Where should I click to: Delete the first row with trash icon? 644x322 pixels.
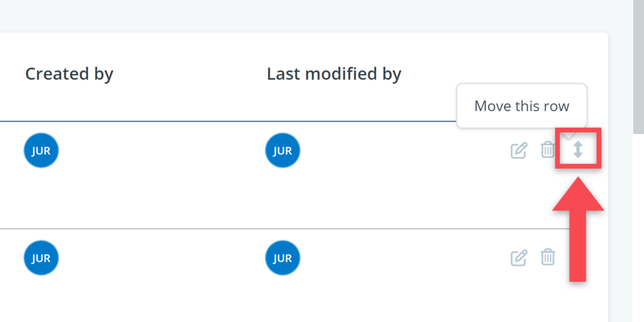click(x=548, y=150)
